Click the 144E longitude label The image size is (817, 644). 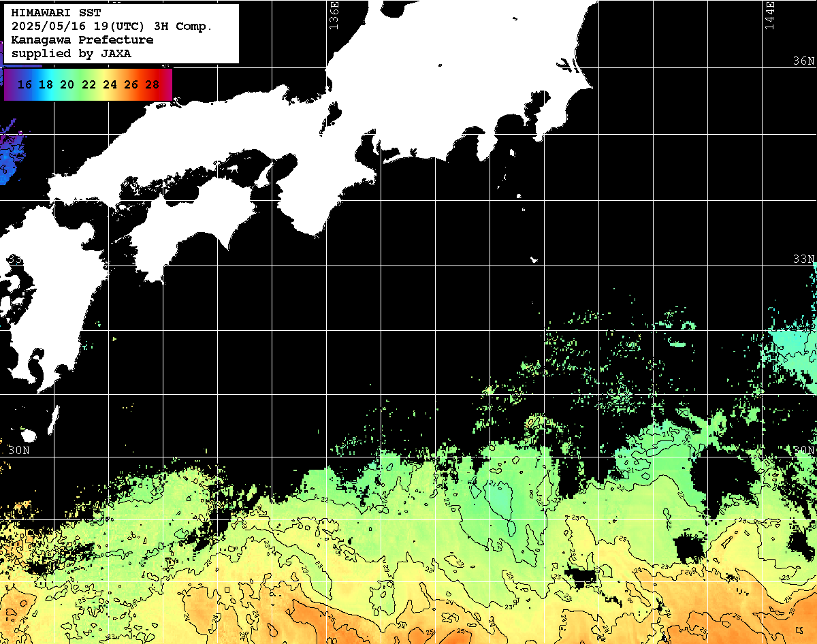pyautogui.click(x=769, y=15)
